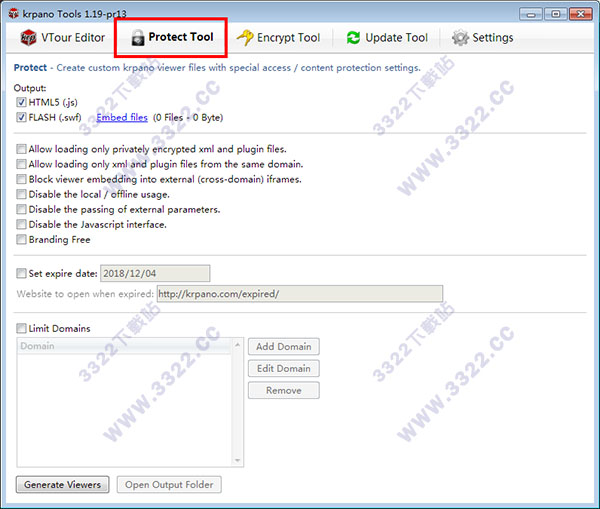Switch to the Update Tool tab

point(387,38)
